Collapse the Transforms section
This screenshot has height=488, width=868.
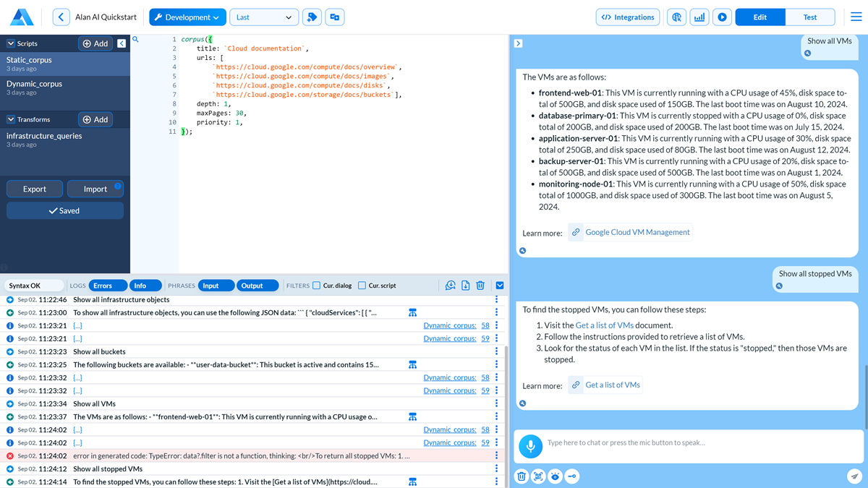[x=11, y=119]
